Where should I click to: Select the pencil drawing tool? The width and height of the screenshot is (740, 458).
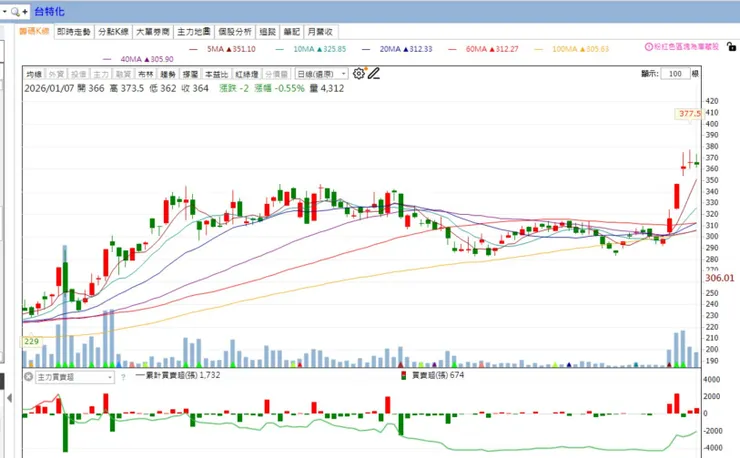coord(374,74)
